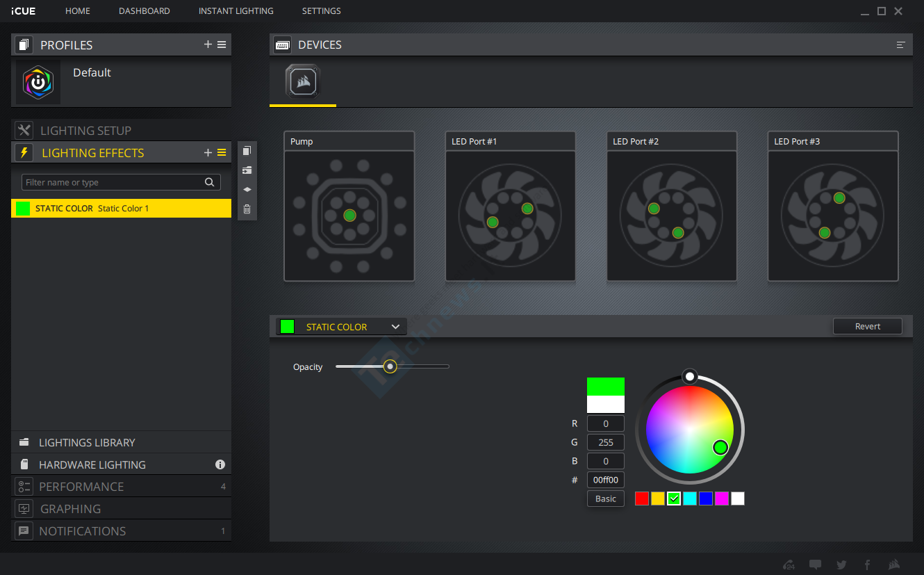Image resolution: width=924 pixels, height=575 pixels.
Task: Click the Graphing section monitor icon
Action: (x=24, y=508)
